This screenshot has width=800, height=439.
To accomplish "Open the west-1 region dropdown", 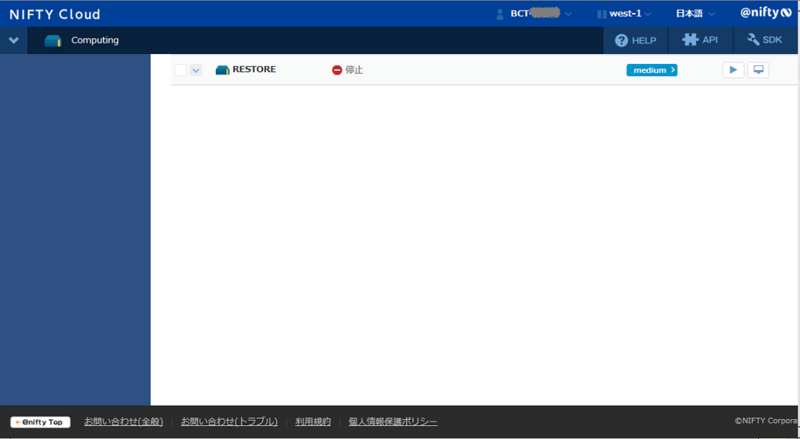I will pyautogui.click(x=624, y=14).
